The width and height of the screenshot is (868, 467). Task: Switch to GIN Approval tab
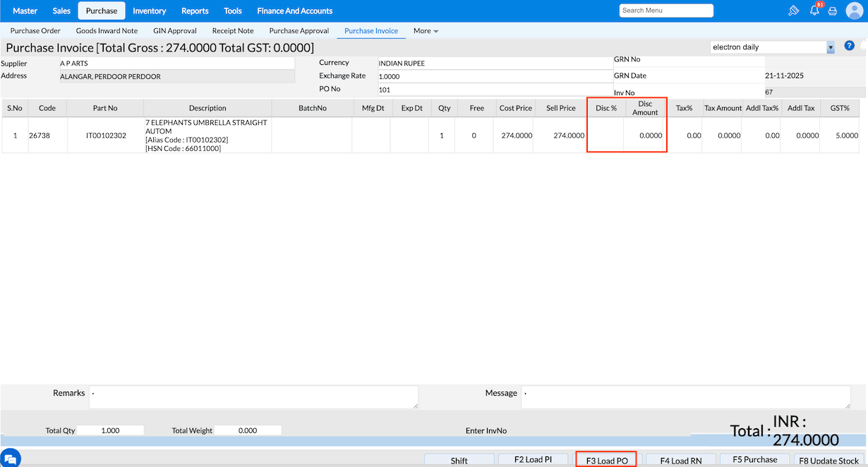[175, 31]
